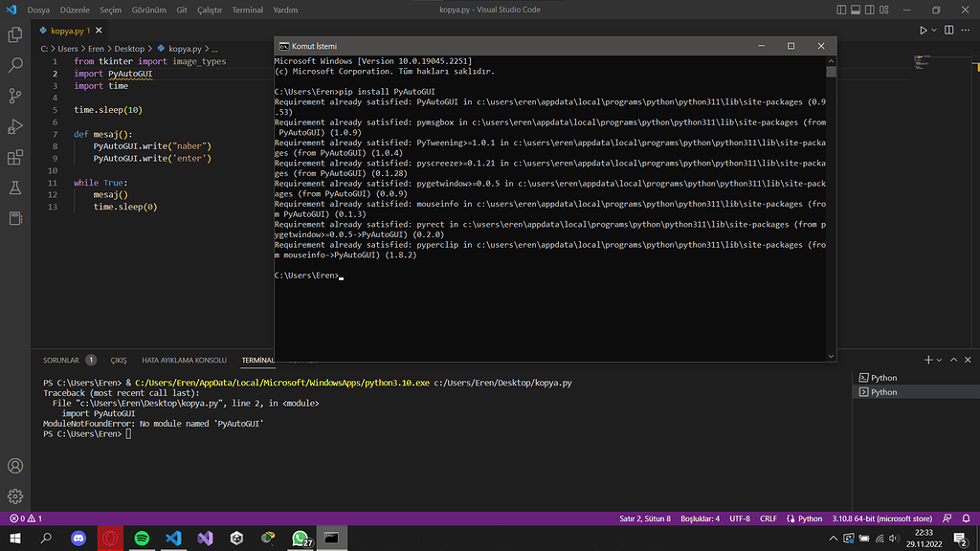Click Desktop in the breadcrumb path
980x551 pixels.
click(129, 49)
